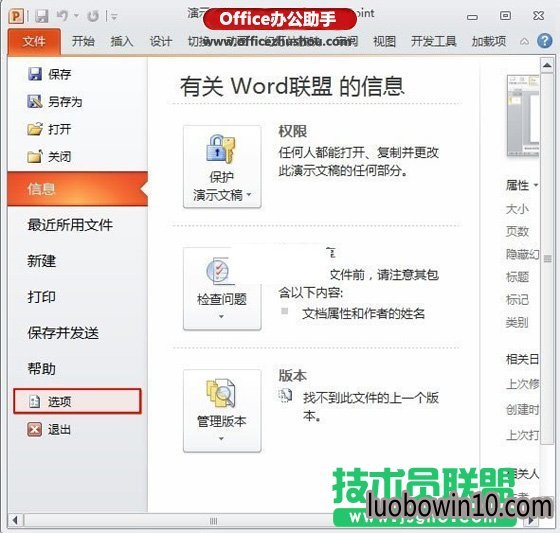Screen dimensions: 560x533
Task: Open the 文件 tab
Action: coord(34,42)
